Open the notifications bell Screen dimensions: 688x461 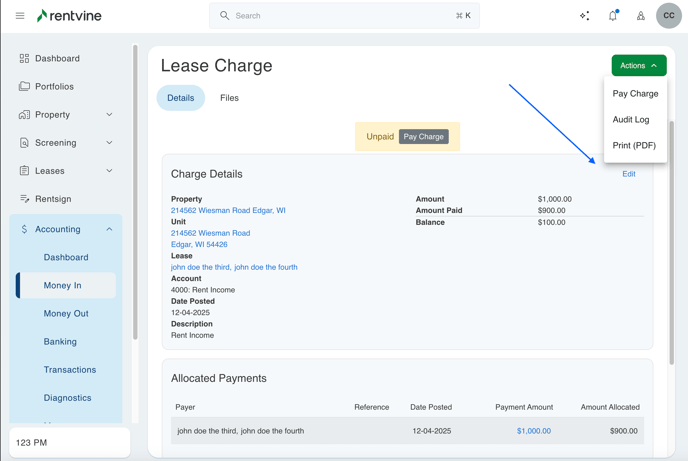[613, 16]
